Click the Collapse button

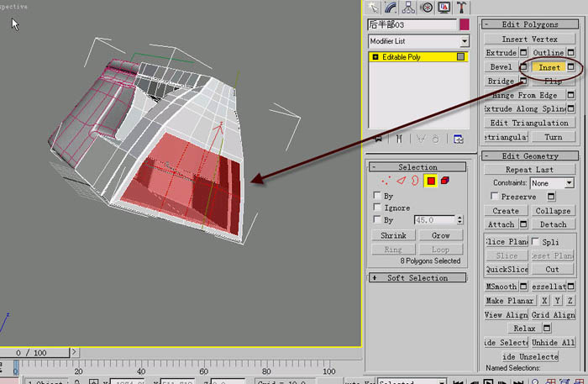[x=553, y=211]
